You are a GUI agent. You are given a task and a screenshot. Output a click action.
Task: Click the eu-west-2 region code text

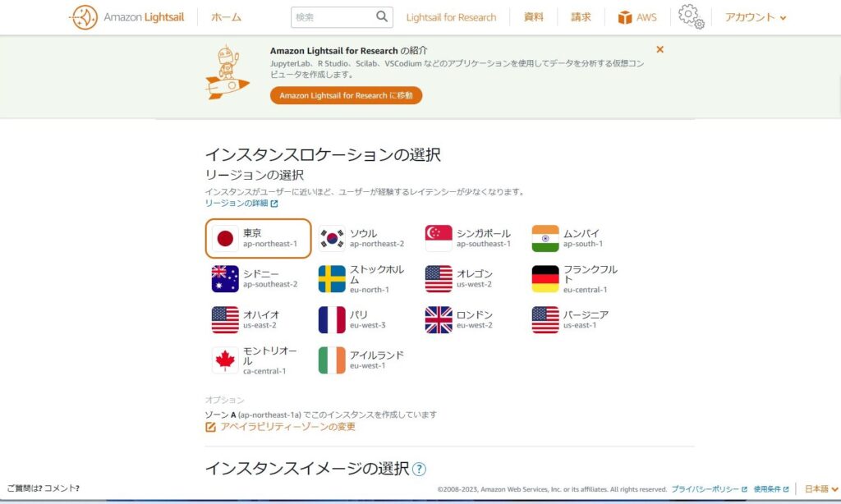(x=475, y=325)
